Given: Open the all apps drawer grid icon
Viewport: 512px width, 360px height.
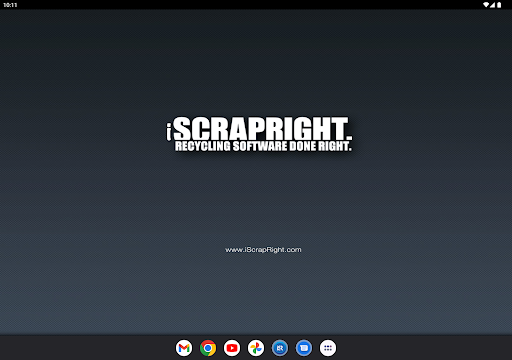Looking at the screenshot, I should (328, 348).
